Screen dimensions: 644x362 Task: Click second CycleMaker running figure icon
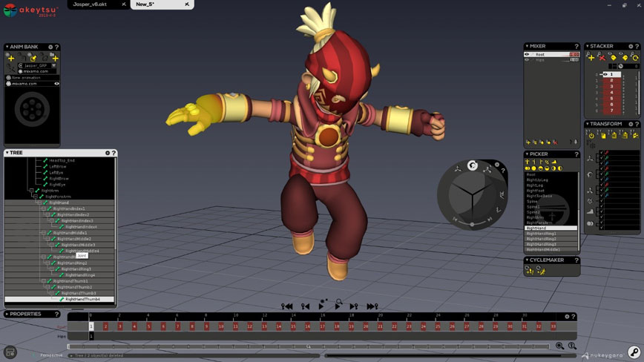[541, 271]
